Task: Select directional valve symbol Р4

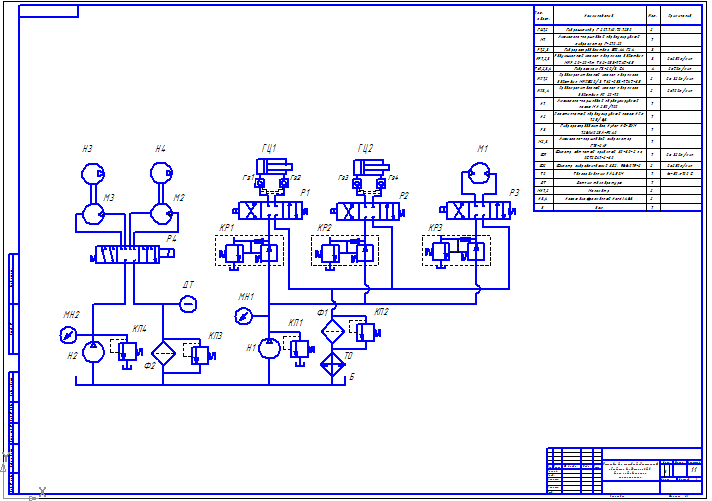Action: pos(132,254)
